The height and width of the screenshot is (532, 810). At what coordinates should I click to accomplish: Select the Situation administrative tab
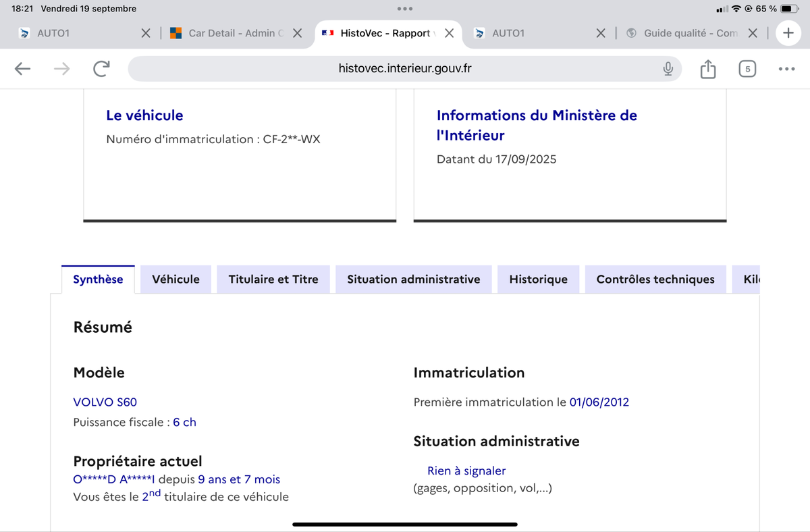413,280
